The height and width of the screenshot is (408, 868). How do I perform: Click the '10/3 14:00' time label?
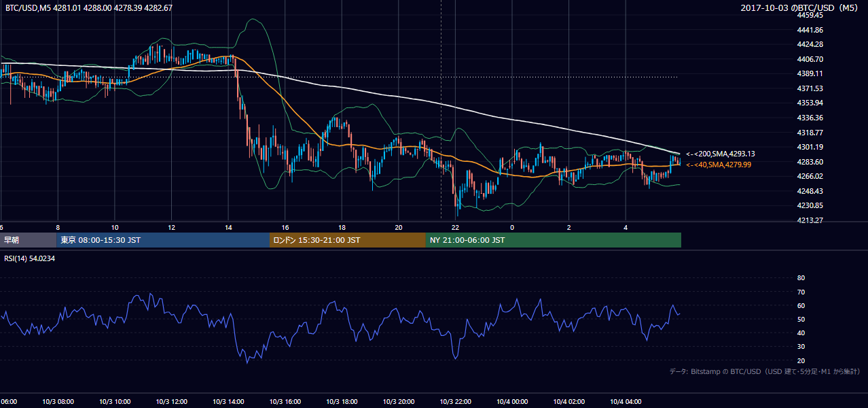228,402
